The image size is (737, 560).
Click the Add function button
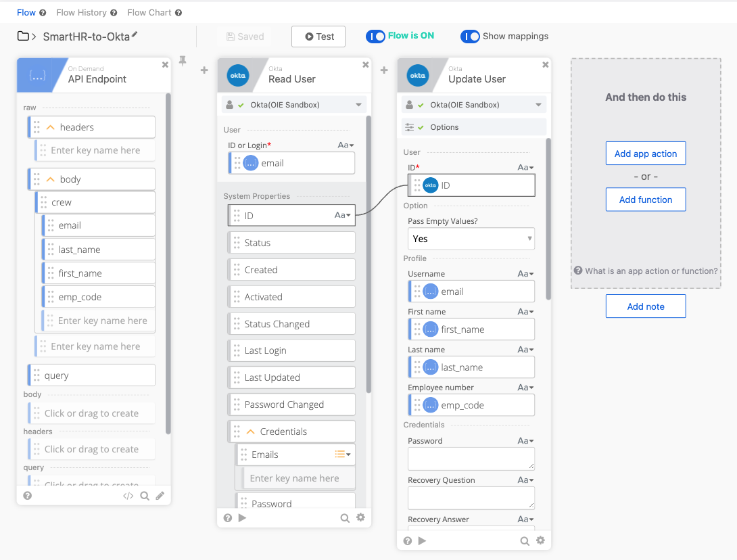point(645,199)
